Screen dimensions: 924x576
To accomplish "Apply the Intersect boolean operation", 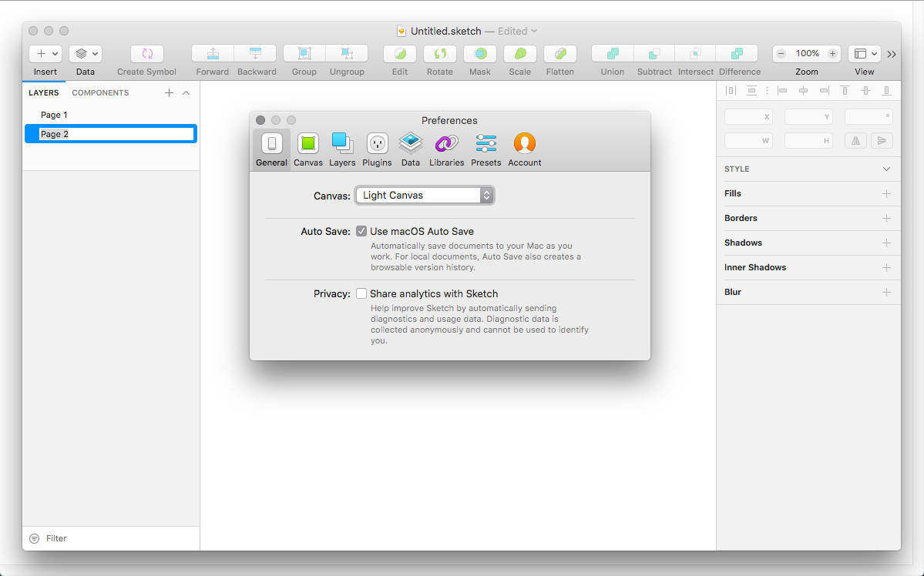I will click(695, 54).
